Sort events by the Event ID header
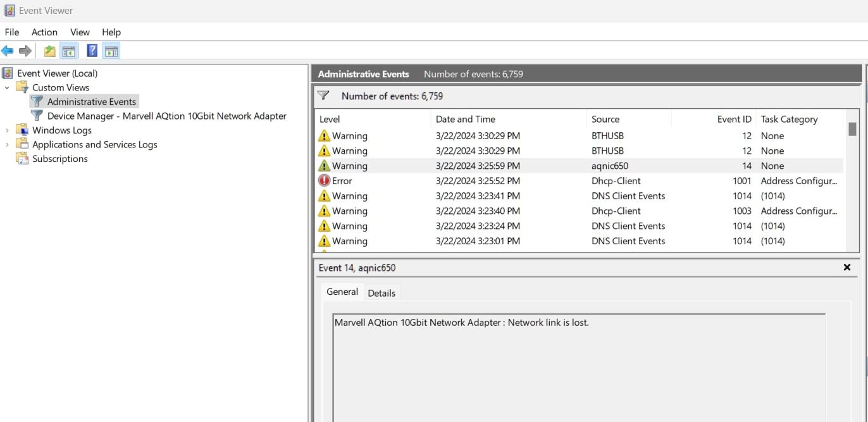 tap(714, 119)
